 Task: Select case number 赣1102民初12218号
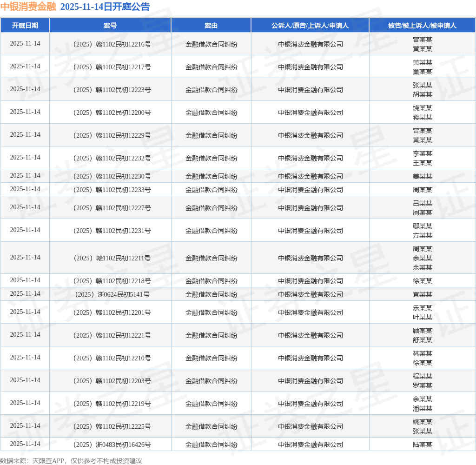112,281
